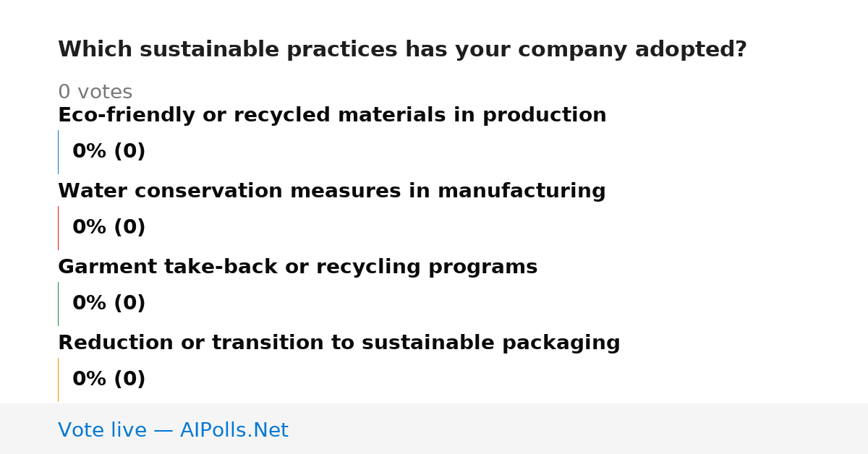868x454 pixels.
Task: Click the 0% (0) result under Eco-friendly materials
Action: click(109, 152)
